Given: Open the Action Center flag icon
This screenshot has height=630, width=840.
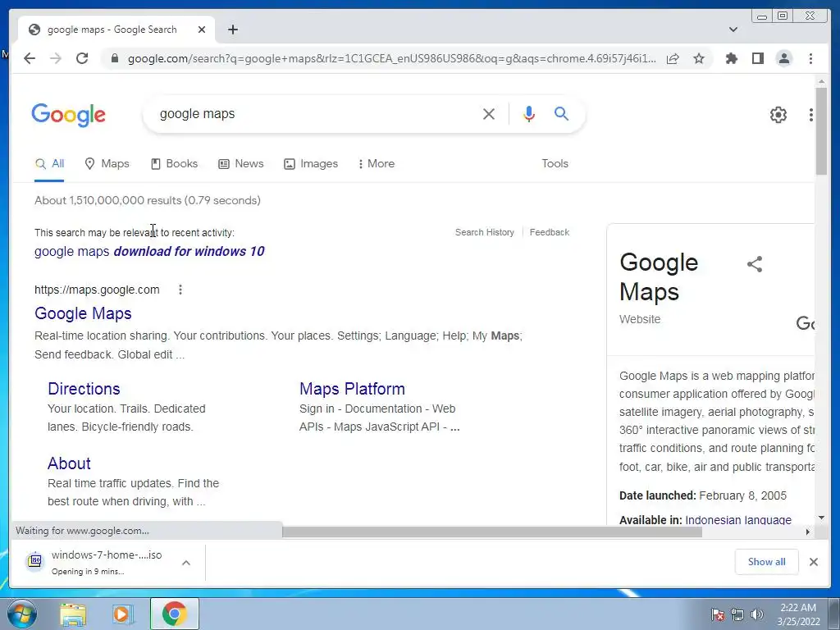Looking at the screenshot, I should [x=717, y=614].
